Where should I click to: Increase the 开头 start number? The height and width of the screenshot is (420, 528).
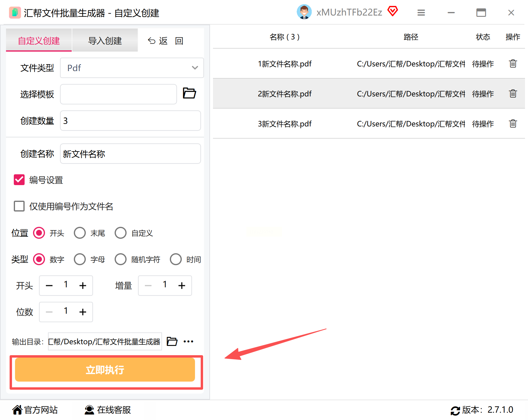tap(83, 286)
